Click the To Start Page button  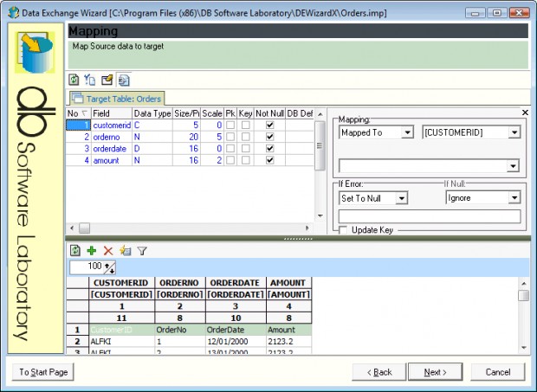(43, 372)
